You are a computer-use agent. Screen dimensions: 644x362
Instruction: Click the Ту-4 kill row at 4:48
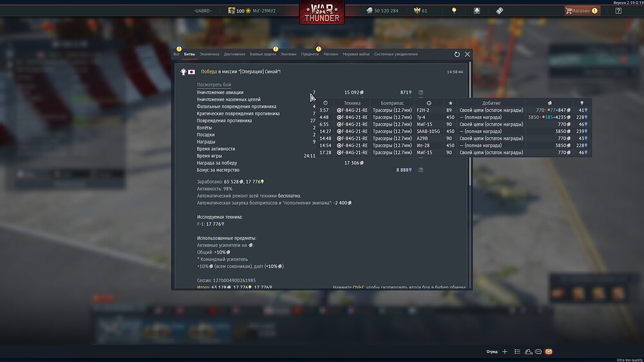coord(454,117)
